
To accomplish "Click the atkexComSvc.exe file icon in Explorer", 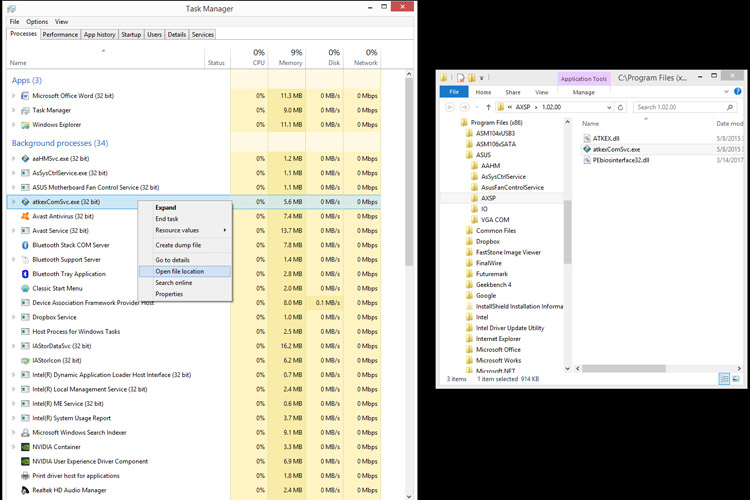I will (x=587, y=149).
